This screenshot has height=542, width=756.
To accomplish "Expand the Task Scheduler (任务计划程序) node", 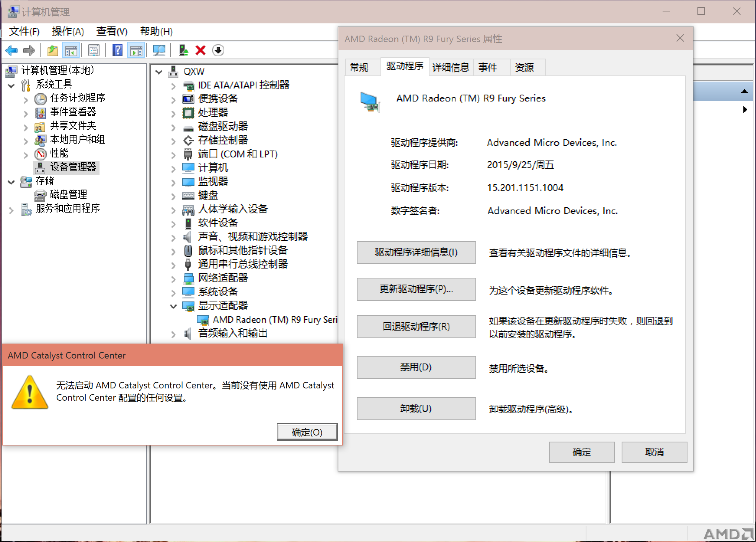I will 26,100.
